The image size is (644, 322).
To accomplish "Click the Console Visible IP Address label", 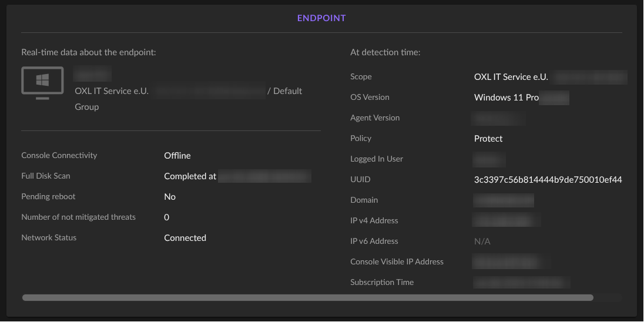I will coord(397,262).
